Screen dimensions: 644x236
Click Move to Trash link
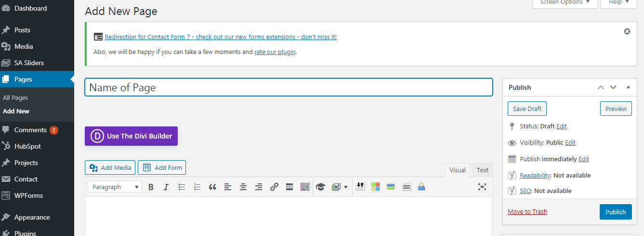(527, 211)
